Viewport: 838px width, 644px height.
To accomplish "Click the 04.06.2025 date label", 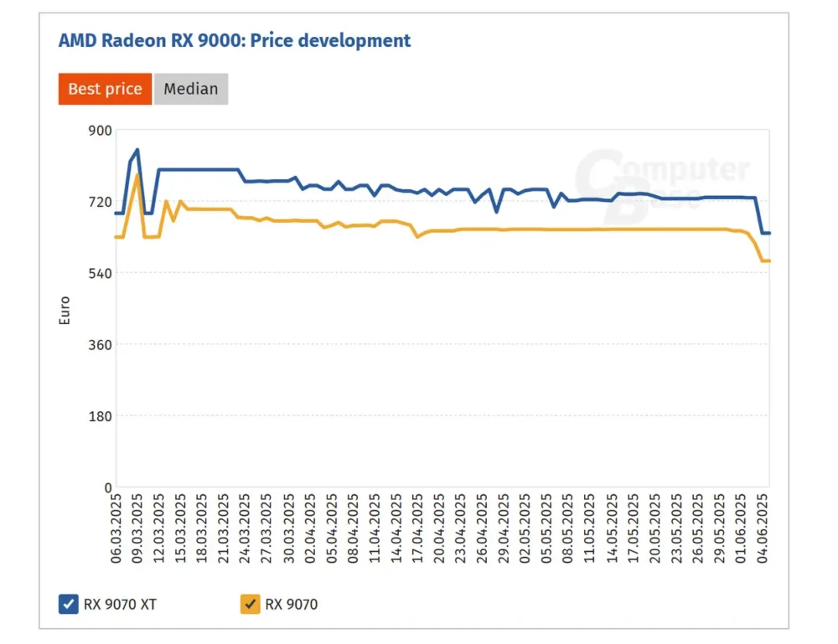I will pos(762,528).
